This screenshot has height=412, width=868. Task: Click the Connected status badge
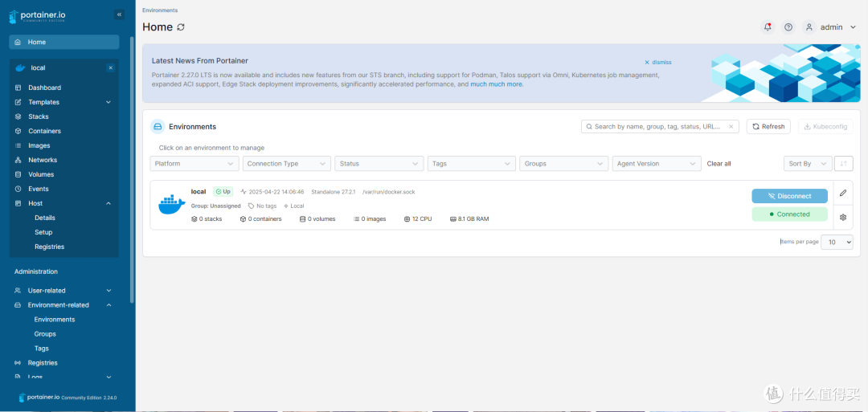click(x=789, y=214)
